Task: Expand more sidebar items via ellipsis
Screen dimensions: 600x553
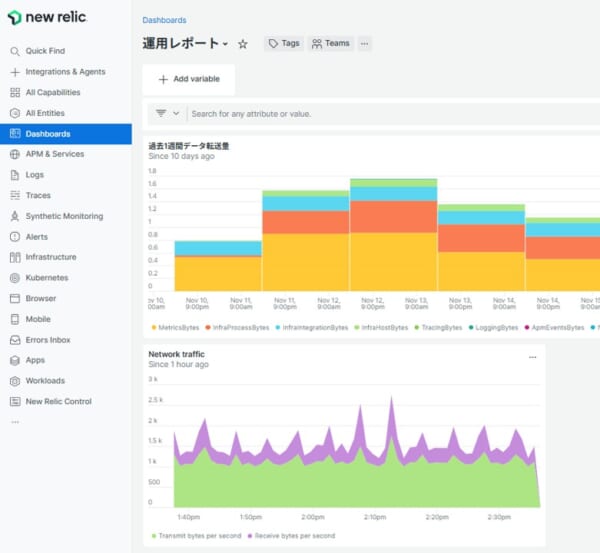Action: (x=14, y=422)
